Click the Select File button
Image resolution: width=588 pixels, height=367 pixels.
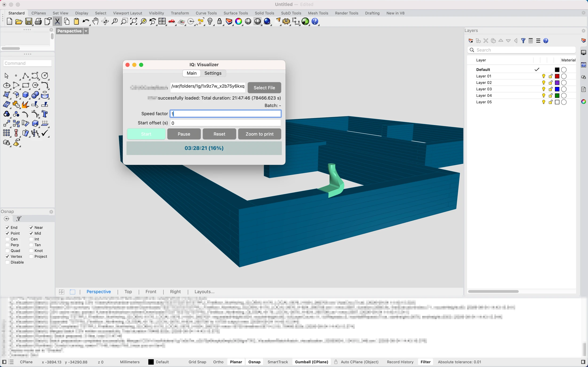[264, 88]
